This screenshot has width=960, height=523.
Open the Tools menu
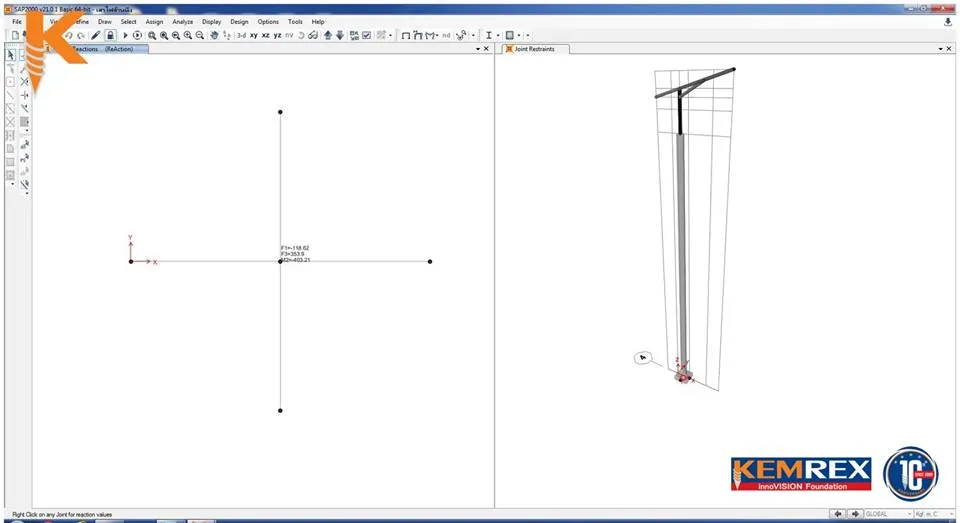tap(295, 21)
